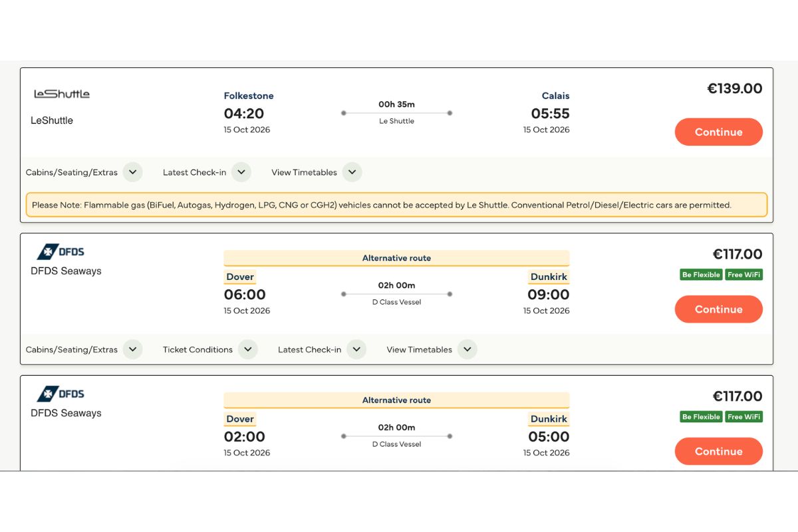Click DFDS Seaways name on 02:00 card
Image resolution: width=798 pixels, height=532 pixels.
66,413
